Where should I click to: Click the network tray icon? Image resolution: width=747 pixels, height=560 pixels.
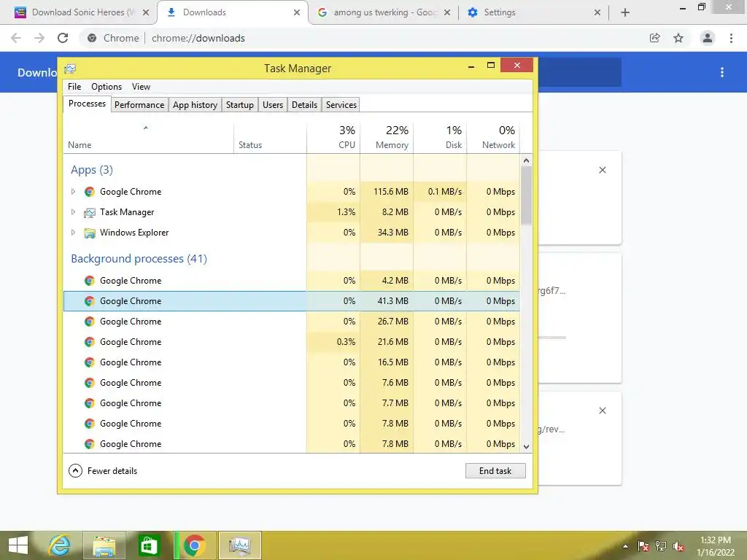[661, 546]
